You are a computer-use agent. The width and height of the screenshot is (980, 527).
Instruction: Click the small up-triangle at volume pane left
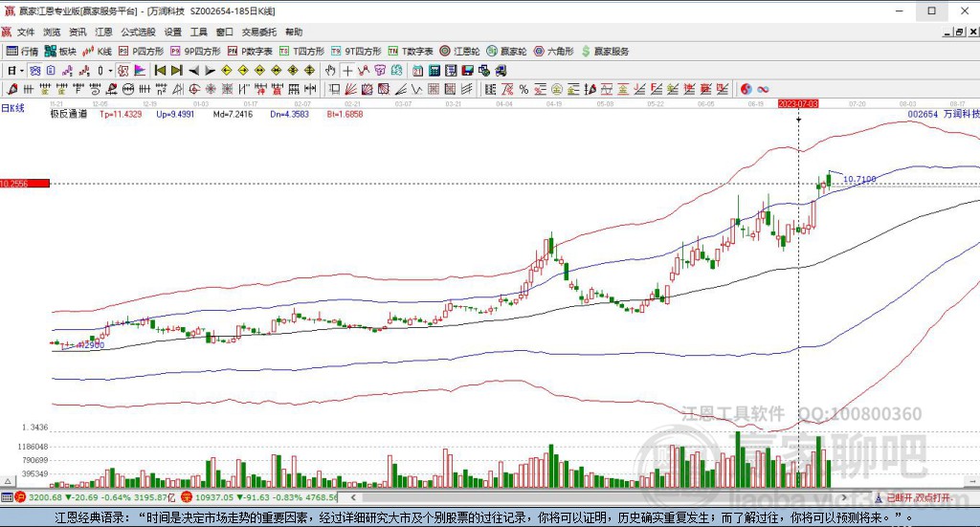(8, 481)
